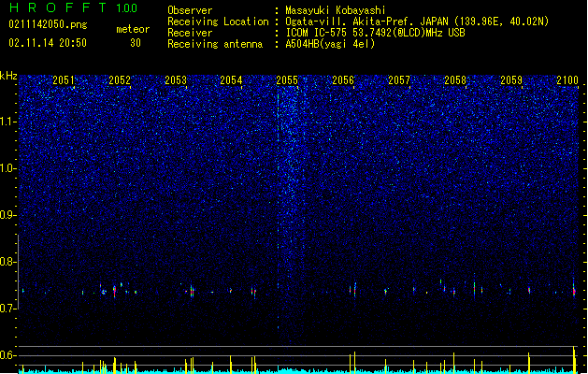Click the 2053 time marker

(176, 80)
